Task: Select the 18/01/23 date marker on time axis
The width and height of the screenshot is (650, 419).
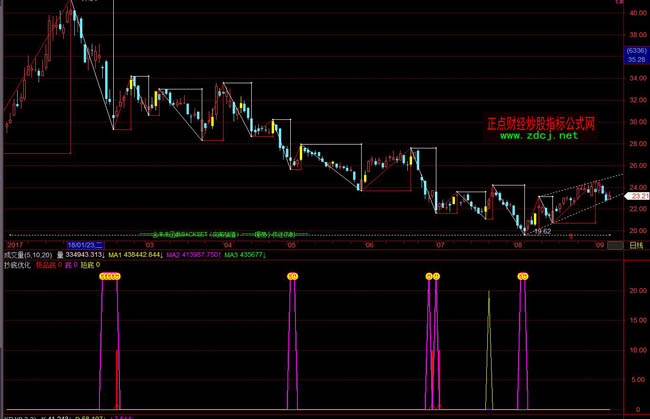Action: click(x=84, y=244)
